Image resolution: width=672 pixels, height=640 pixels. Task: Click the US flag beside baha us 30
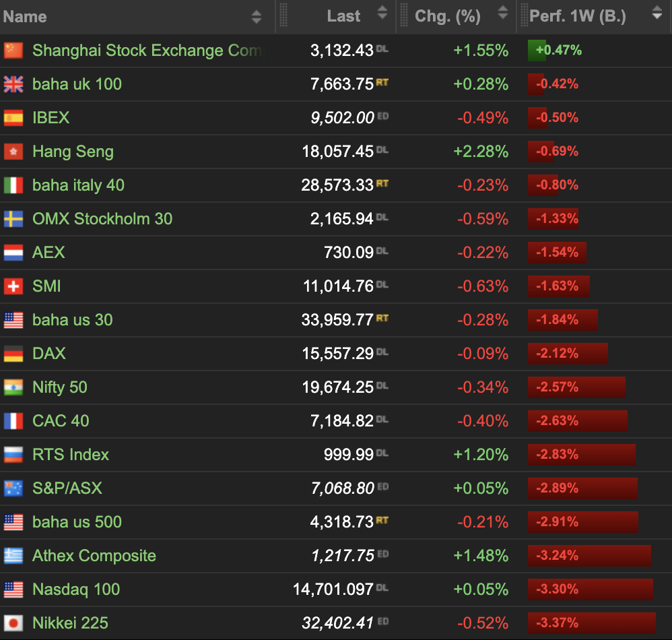tap(13, 320)
